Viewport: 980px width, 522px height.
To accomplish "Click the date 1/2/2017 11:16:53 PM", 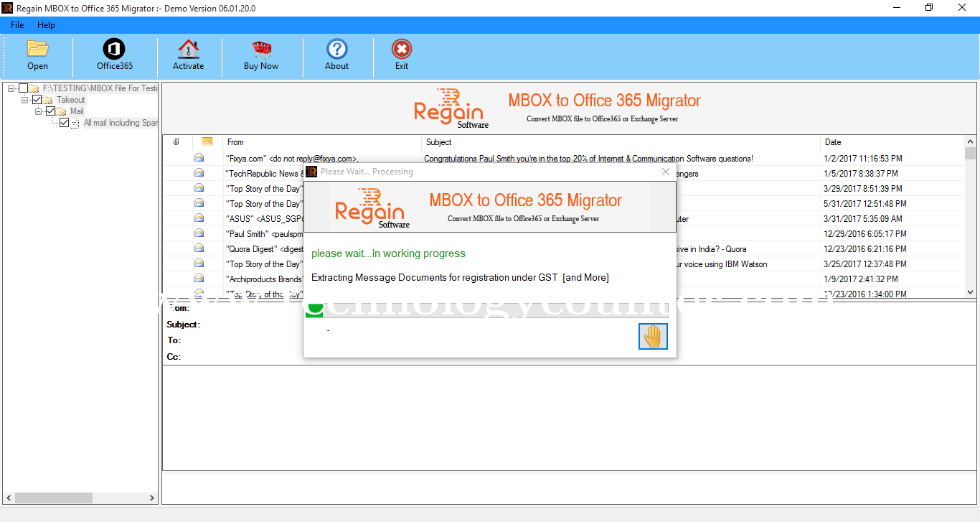I will pos(863,159).
